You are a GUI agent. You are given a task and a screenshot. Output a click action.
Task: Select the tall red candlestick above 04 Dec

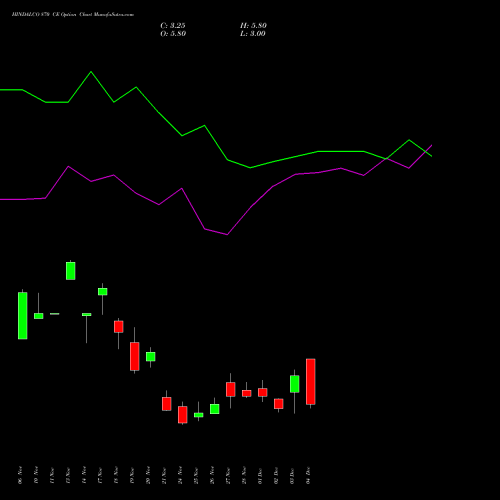(x=311, y=382)
